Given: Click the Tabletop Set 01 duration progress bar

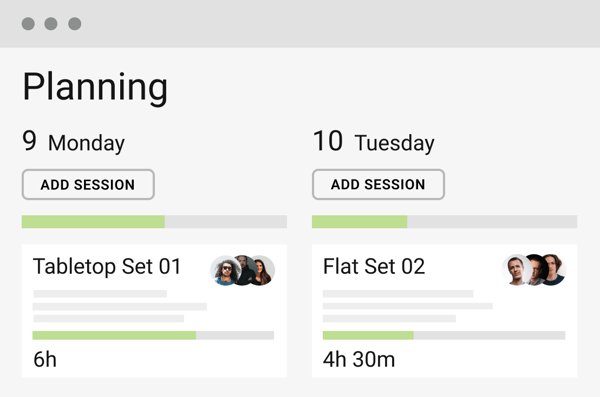Looking at the screenshot, I should click(153, 335).
